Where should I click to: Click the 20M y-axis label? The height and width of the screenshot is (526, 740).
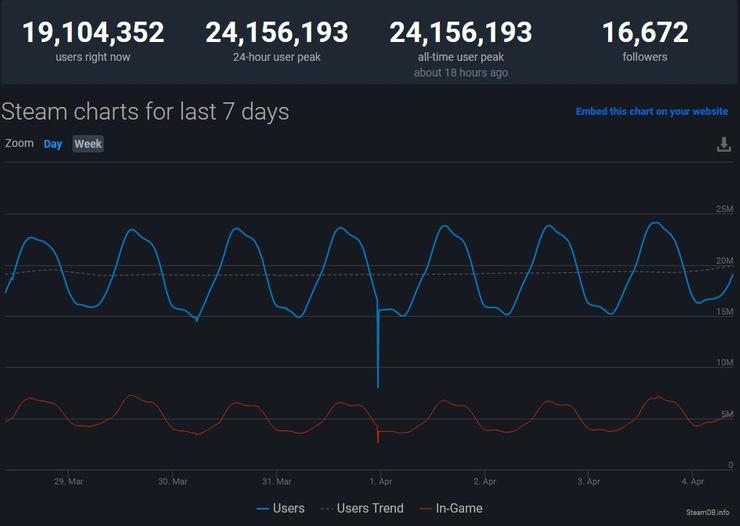[724, 260]
